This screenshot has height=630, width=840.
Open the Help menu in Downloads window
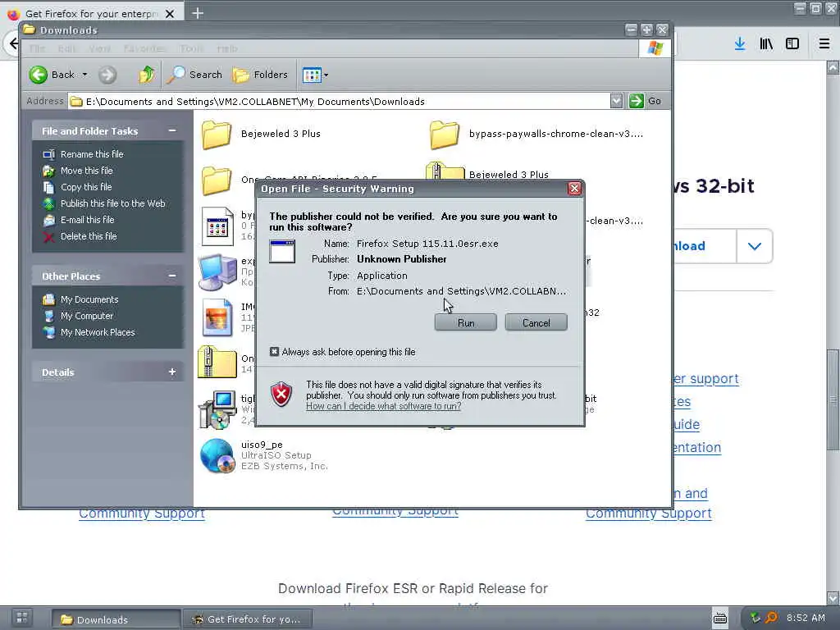coord(227,48)
